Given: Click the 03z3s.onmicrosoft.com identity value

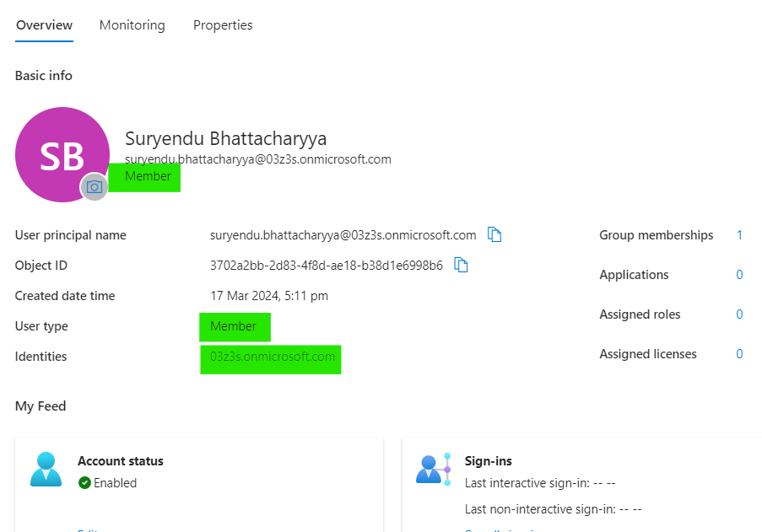Looking at the screenshot, I should pyautogui.click(x=270, y=358).
